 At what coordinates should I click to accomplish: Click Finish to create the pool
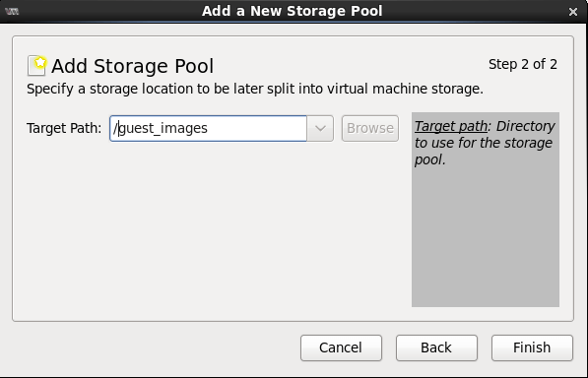tap(532, 347)
